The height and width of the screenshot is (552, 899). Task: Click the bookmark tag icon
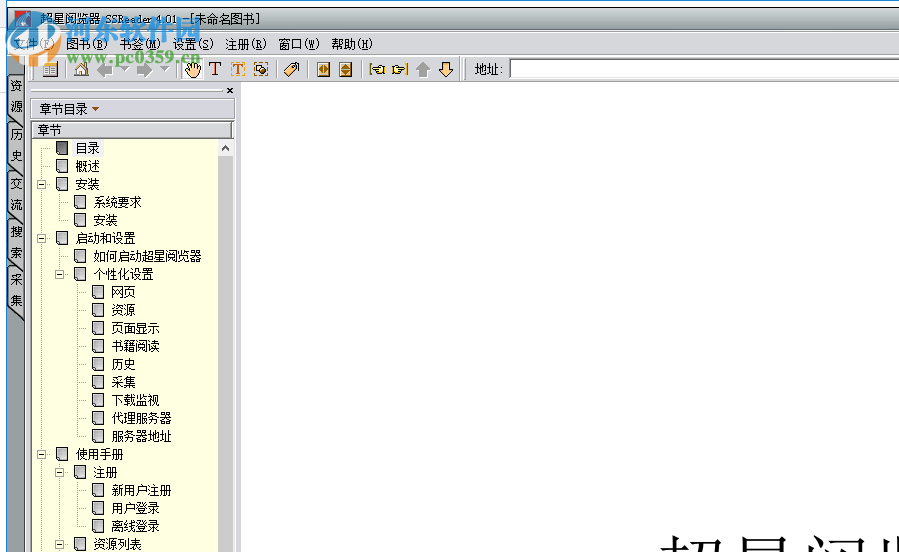[x=291, y=69]
